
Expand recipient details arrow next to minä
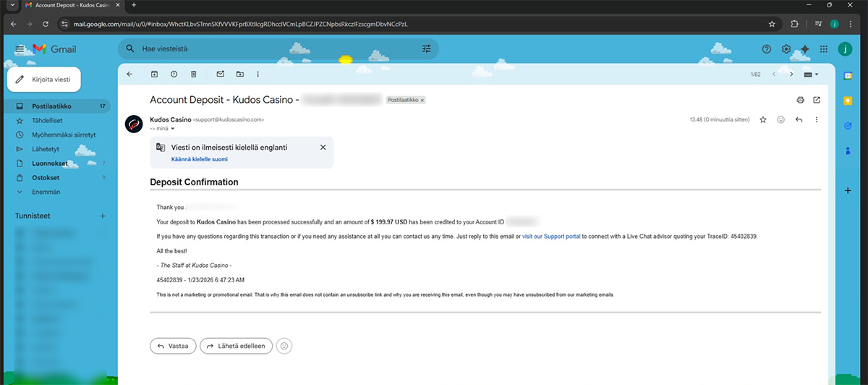[x=173, y=129]
